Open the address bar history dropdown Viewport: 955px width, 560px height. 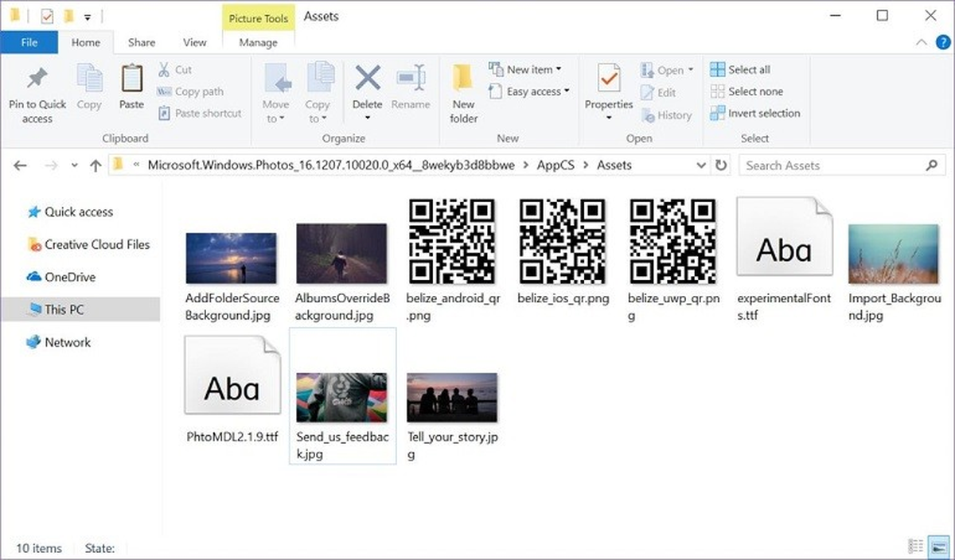click(x=701, y=165)
